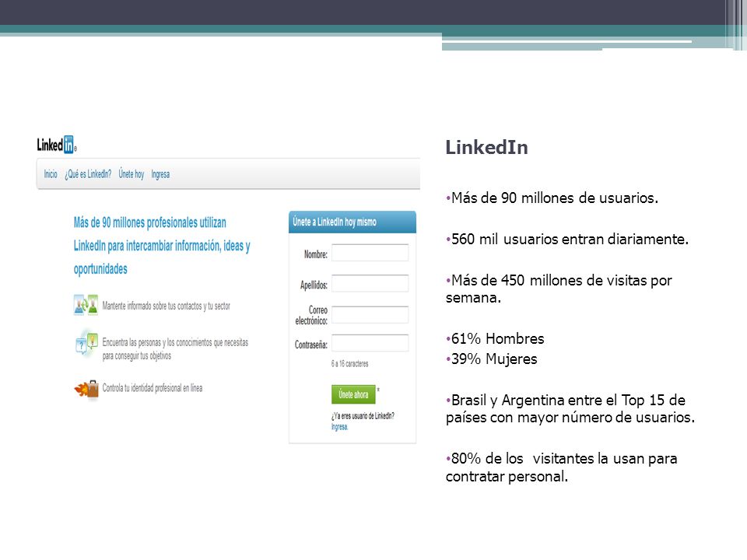Open the ¿Qué es LinkedIn? nav item
The height and width of the screenshot is (560, 747).
tap(88, 174)
